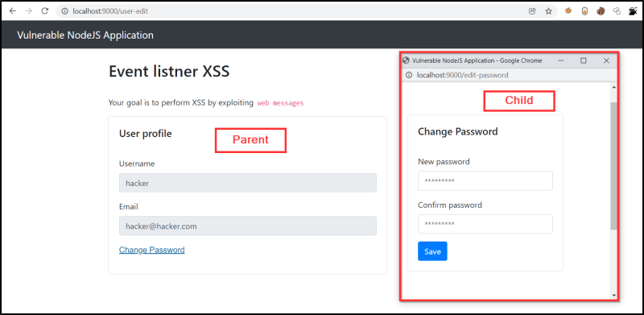Focus the New password field
The width and height of the screenshot is (644, 315).
pyautogui.click(x=485, y=181)
